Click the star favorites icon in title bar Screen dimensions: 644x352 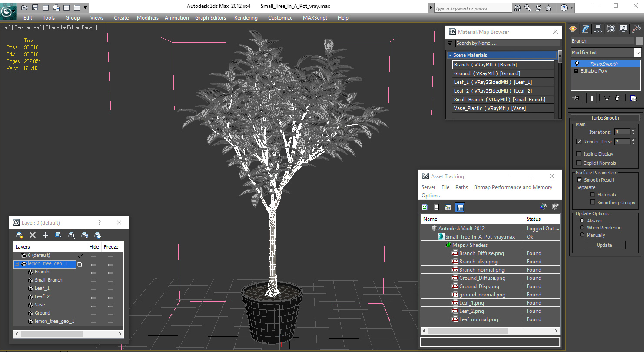548,8
